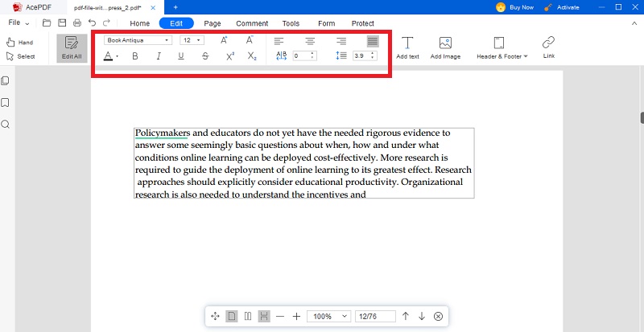Underline the selected text
This screenshot has height=332, width=644.
pos(181,56)
